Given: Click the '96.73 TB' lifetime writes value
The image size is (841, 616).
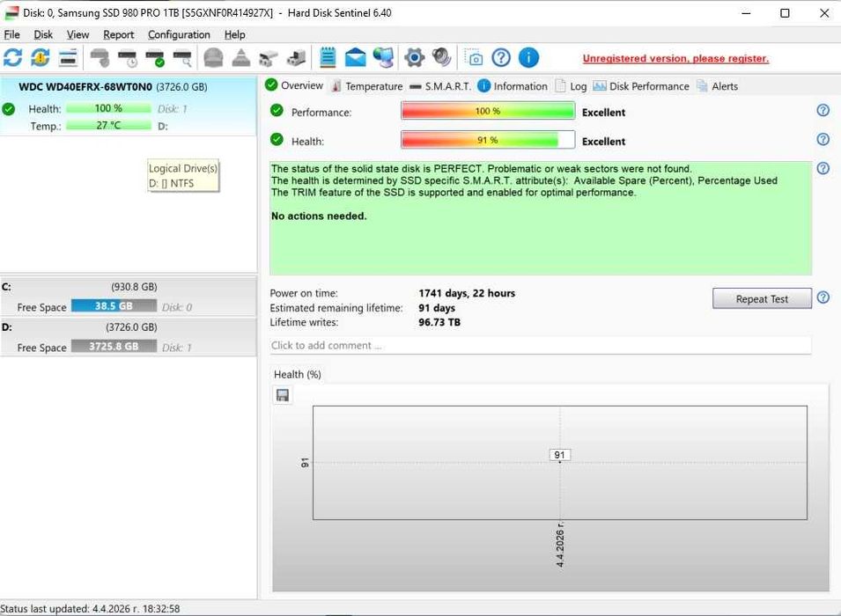Looking at the screenshot, I should click(x=439, y=322).
